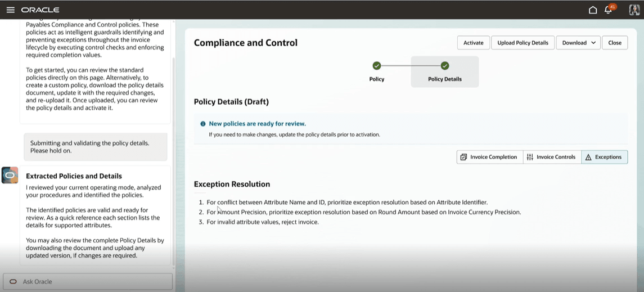644x292 pixels.
Task: Click the 'Policy Details (Draft)' heading
Action: pos(231,102)
